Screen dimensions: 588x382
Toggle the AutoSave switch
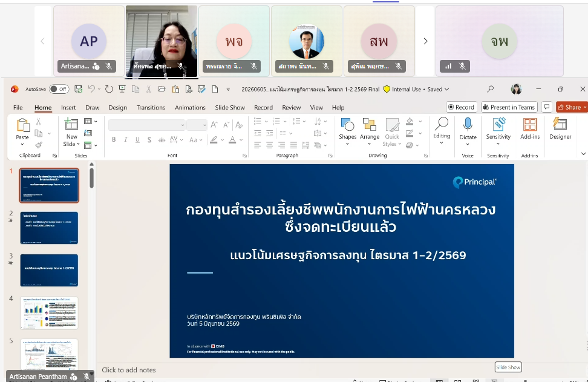click(x=59, y=89)
